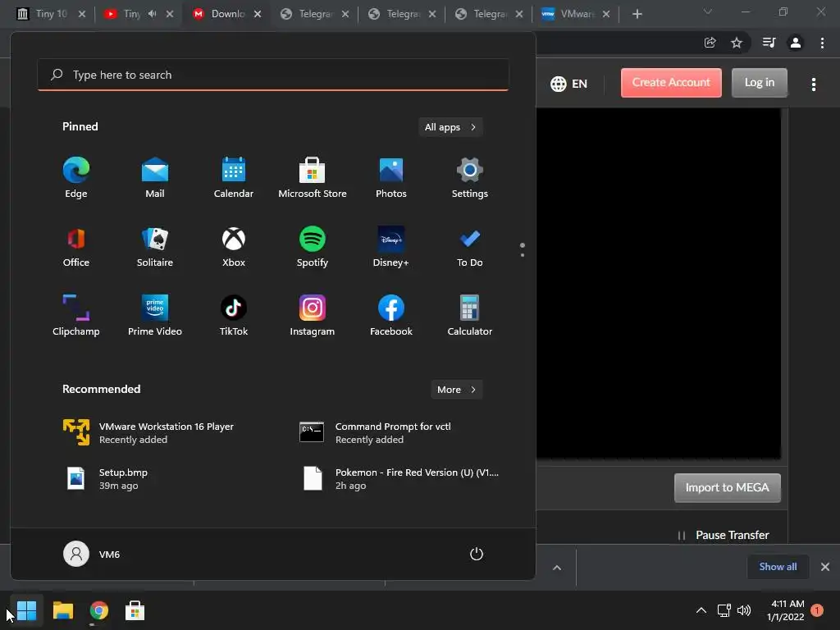Open MEGA page three-dot menu
Screen dimensions: 840x630
pyautogui.click(x=814, y=84)
